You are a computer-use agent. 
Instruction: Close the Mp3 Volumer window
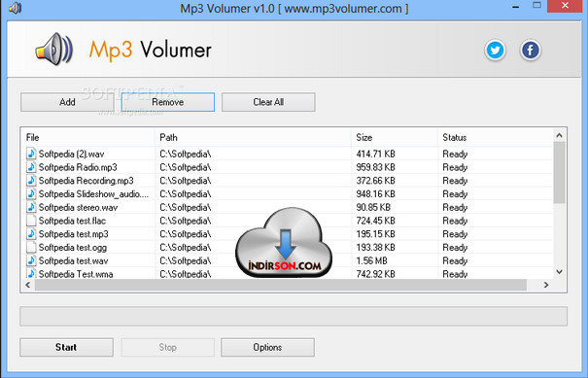[x=566, y=5]
